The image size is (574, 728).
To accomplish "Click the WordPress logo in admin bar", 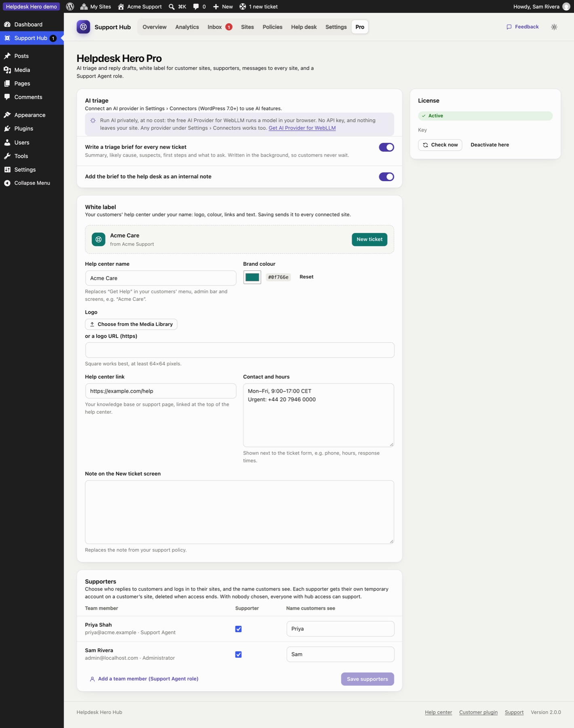I will 70,6.
